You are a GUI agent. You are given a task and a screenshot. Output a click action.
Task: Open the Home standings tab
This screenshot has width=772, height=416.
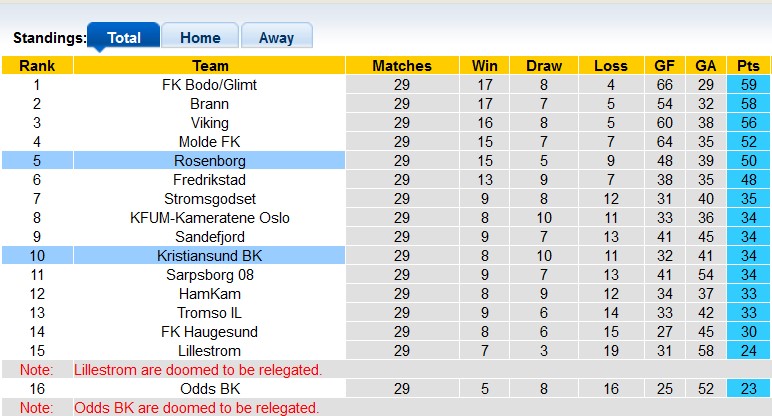click(x=200, y=38)
